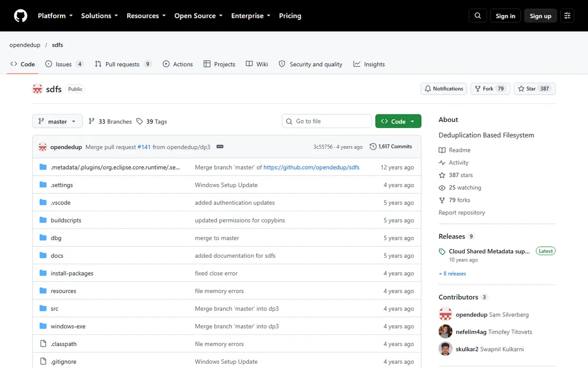588x368 pixels.
Task: Open the master branch selector dropdown
Action: (57, 121)
